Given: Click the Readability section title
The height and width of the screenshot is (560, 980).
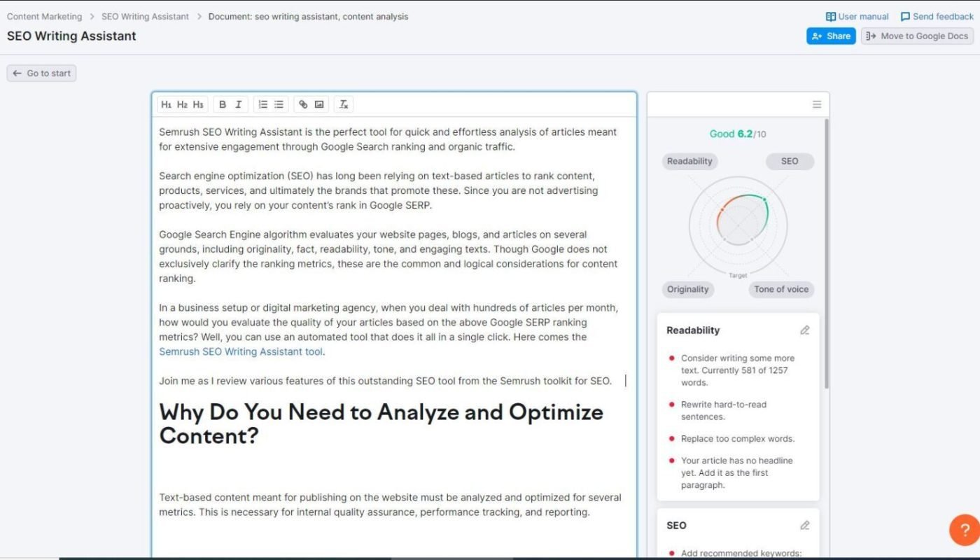Looking at the screenshot, I should [x=693, y=330].
